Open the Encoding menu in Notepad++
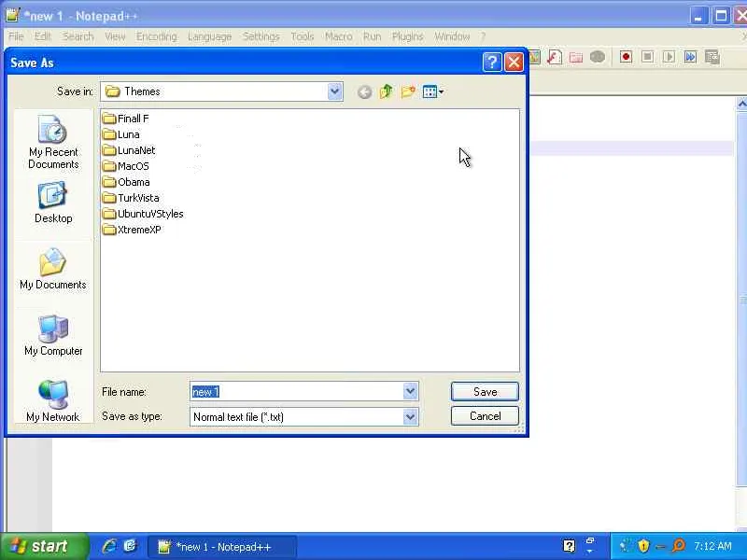 point(156,36)
